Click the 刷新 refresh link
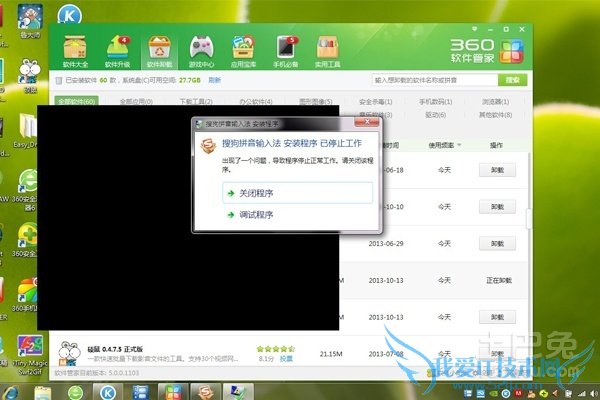This screenshot has height=400, width=600. [x=215, y=80]
